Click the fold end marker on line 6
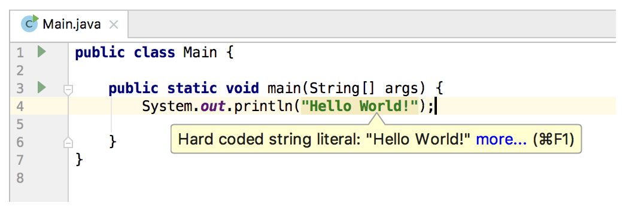 pyautogui.click(x=68, y=142)
